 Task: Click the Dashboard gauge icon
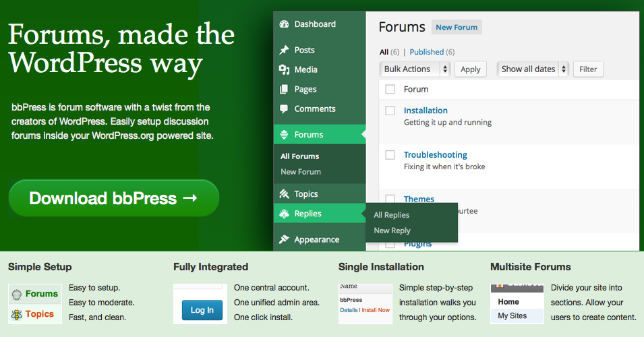284,24
